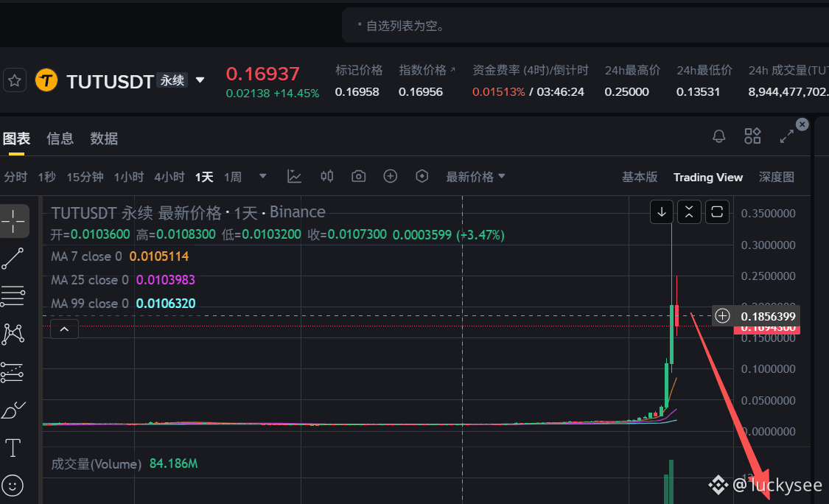
Task: Open the 指数价格 index price link
Action: pyautogui.click(x=427, y=70)
